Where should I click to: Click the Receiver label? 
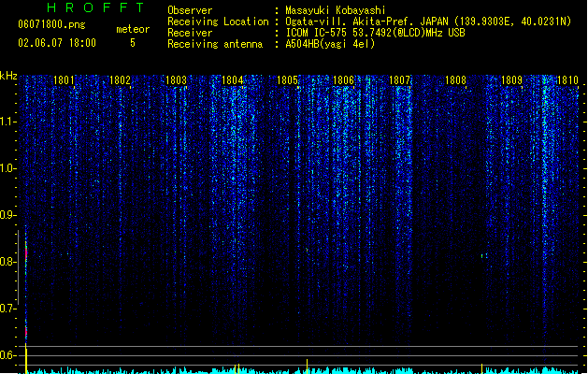click(190, 33)
